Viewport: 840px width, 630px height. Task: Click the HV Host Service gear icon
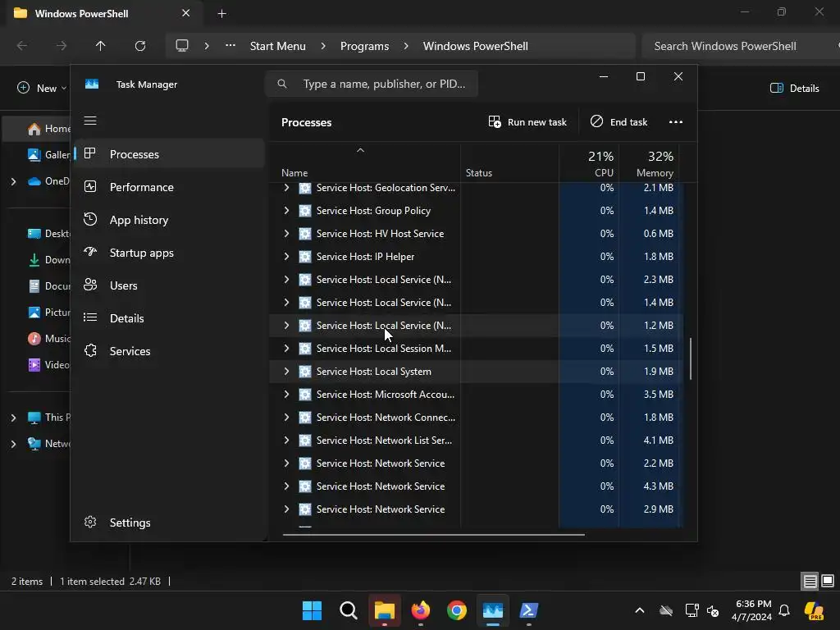coord(305,234)
